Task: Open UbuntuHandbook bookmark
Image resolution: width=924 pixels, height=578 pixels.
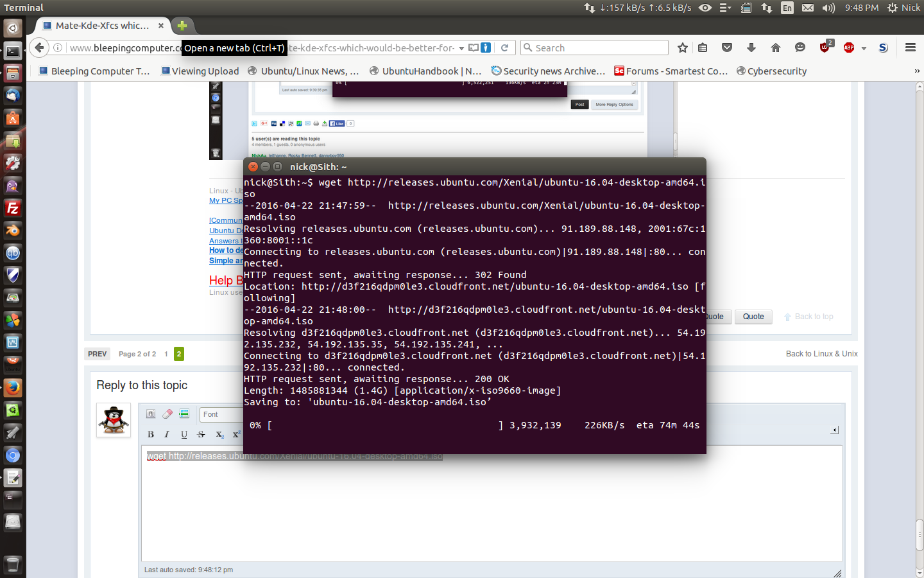Action: coord(425,71)
